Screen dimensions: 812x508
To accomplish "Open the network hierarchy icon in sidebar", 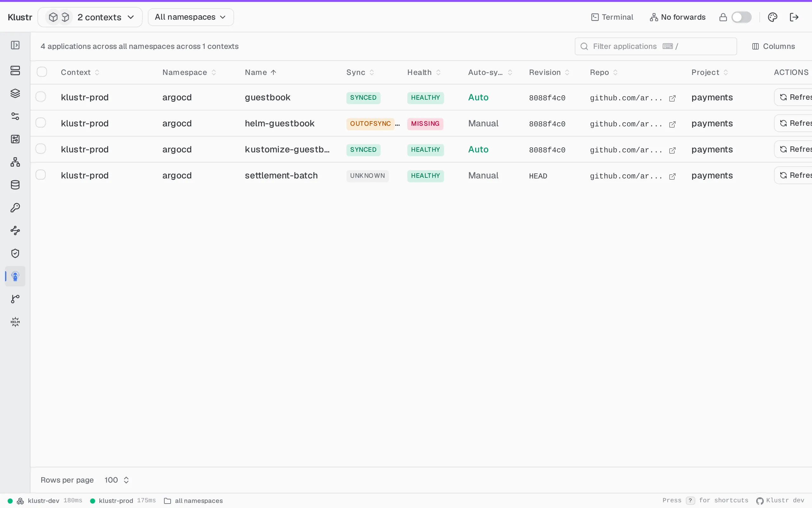I will tap(15, 162).
